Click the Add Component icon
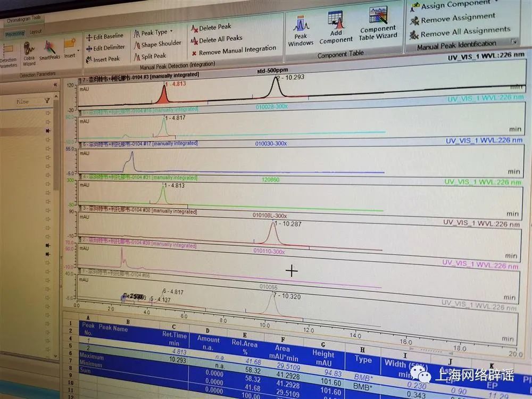 tap(336, 28)
